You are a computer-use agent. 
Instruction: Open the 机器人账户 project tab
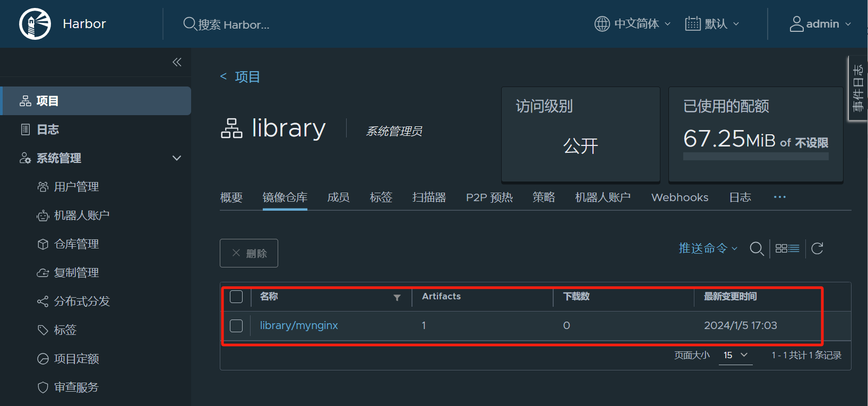pos(603,197)
